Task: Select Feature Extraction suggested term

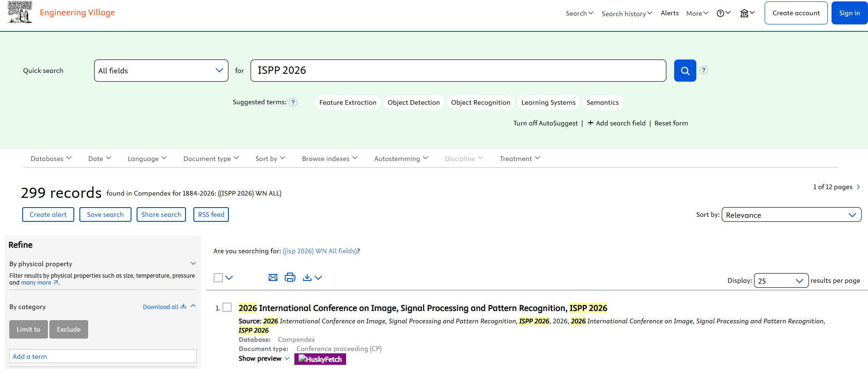Action: click(348, 102)
